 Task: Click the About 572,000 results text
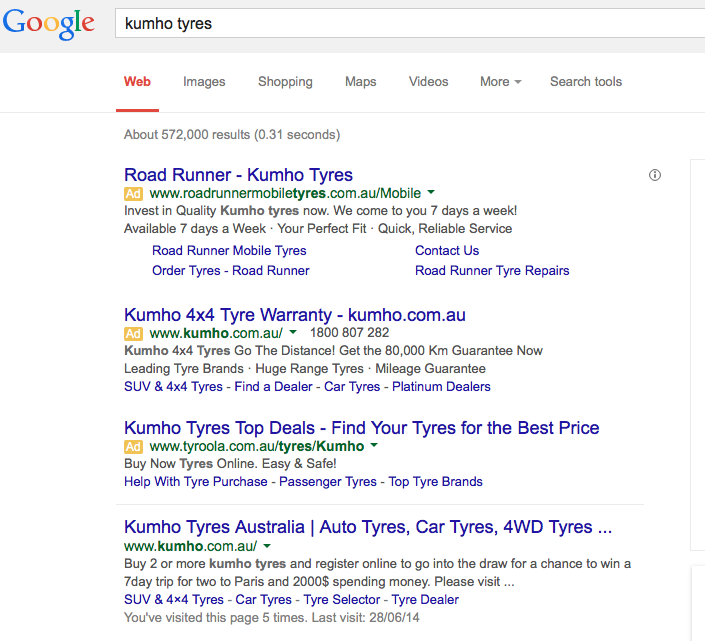tap(232, 134)
